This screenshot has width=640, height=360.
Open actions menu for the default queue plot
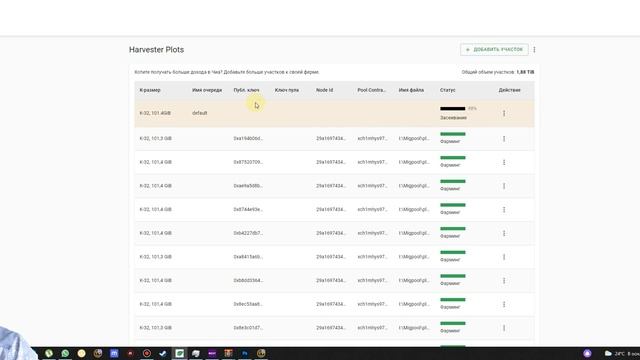coord(504,113)
